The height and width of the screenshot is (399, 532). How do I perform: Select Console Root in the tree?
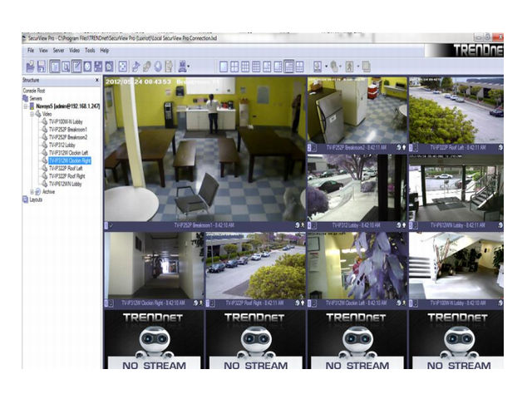pyautogui.click(x=34, y=91)
